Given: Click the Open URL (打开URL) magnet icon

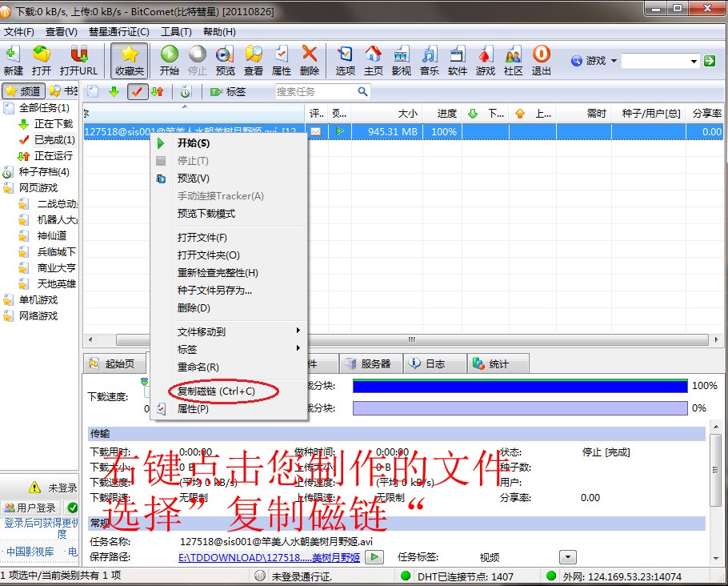Looking at the screenshot, I should (x=78, y=60).
